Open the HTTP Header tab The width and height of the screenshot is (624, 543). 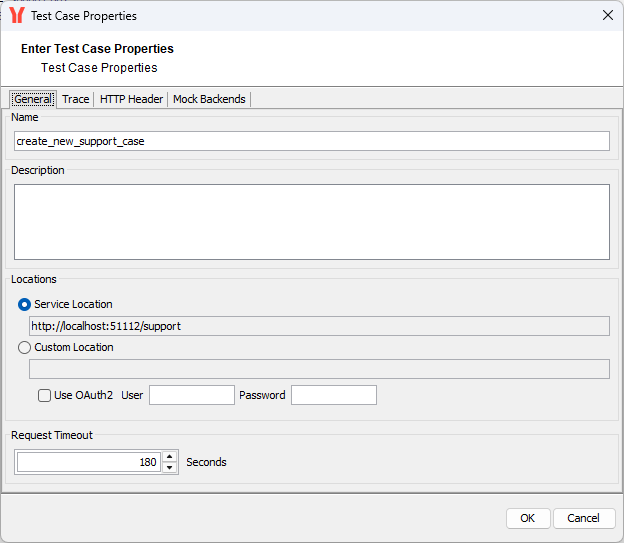point(131,99)
